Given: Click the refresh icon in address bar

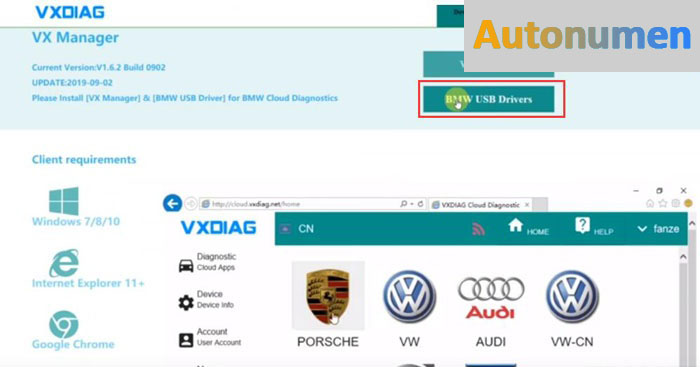Looking at the screenshot, I should coord(420,204).
